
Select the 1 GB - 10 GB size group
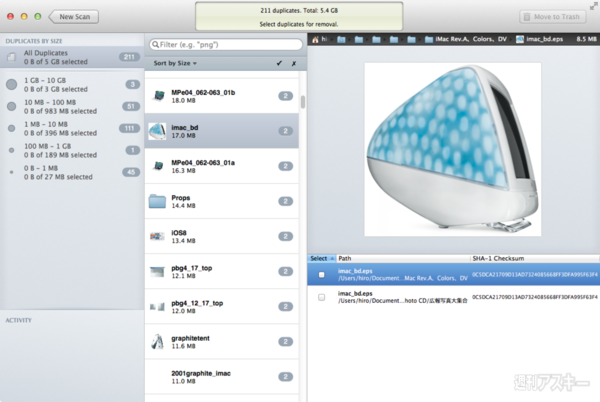72,85
